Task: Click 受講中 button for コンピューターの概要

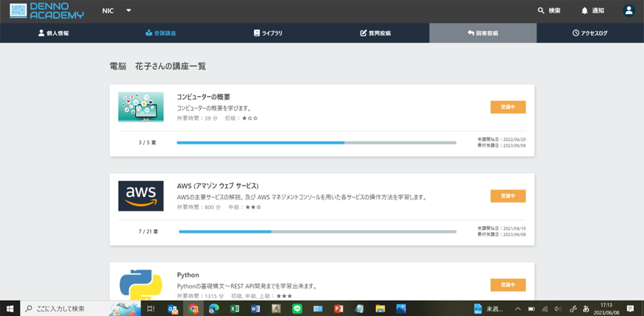Action: coord(508,107)
